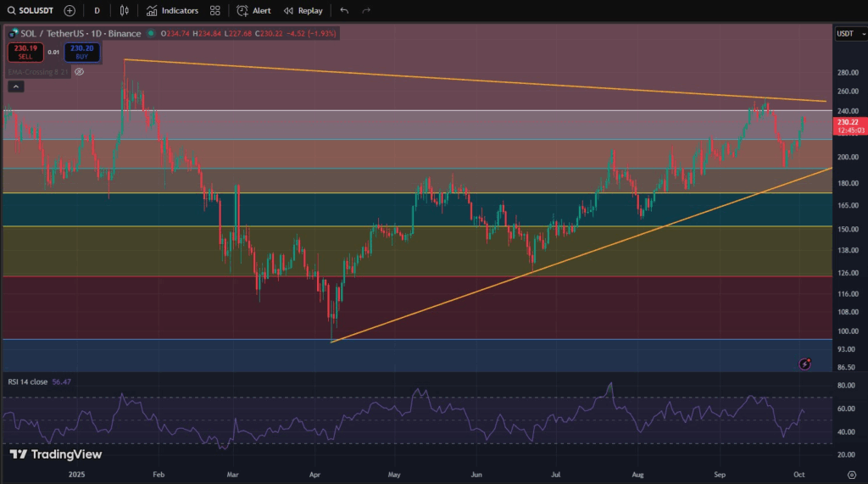This screenshot has height=484, width=868.
Task: Click the redo arrow
Action: pos(366,11)
